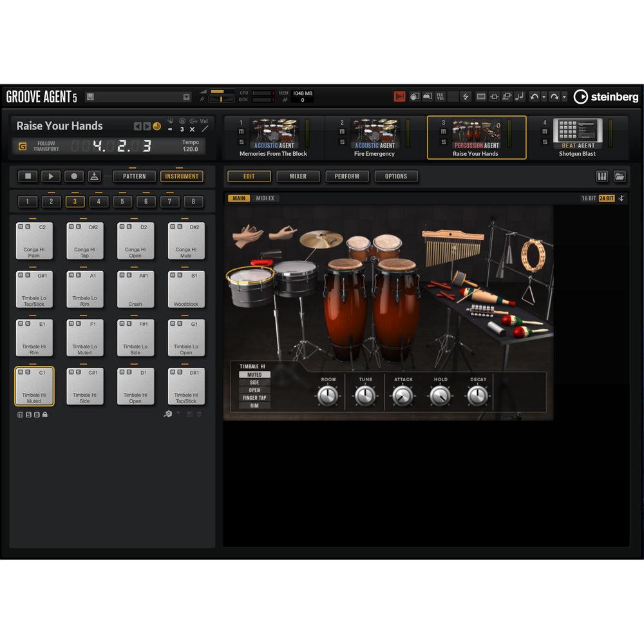Enable the FIX VEL fixed velocity icon
The width and height of the screenshot is (644, 644).
442,97
